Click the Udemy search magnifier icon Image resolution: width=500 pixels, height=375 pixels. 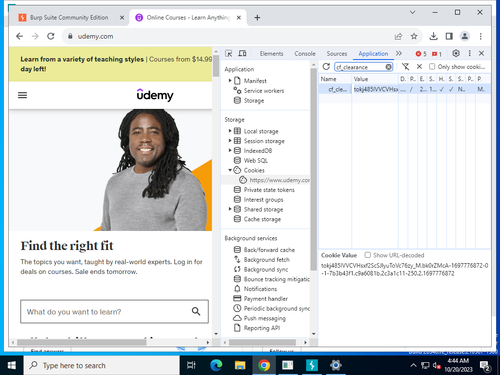click(x=196, y=311)
